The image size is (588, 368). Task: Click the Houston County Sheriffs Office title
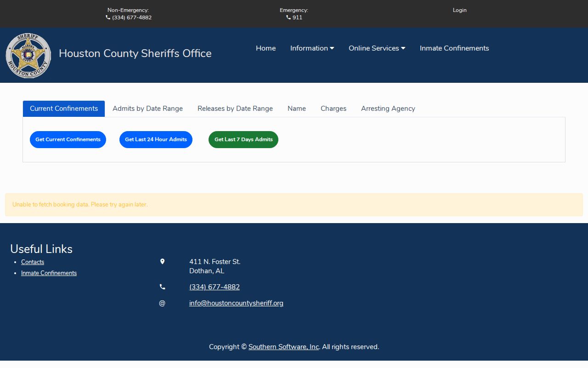tap(135, 53)
